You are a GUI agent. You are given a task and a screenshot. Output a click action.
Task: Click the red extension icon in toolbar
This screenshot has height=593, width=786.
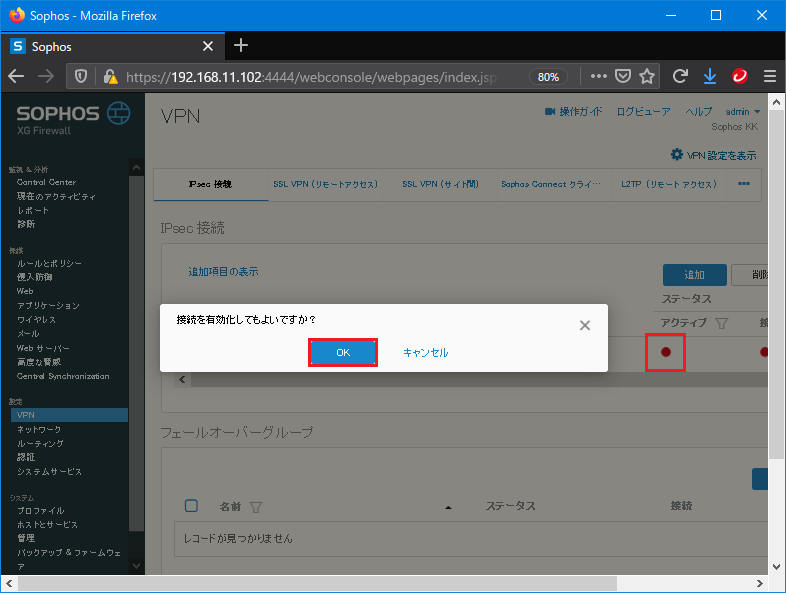click(x=740, y=76)
